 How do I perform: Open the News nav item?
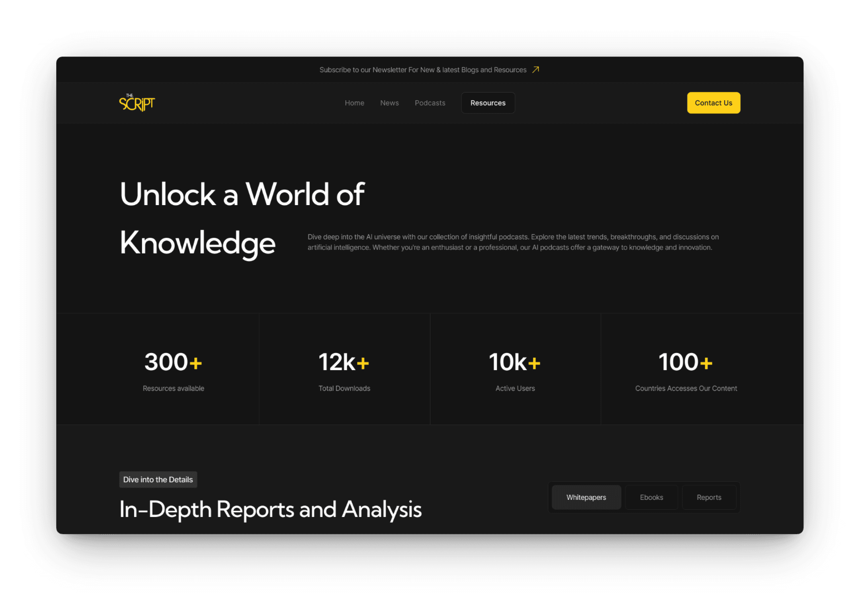pos(389,103)
